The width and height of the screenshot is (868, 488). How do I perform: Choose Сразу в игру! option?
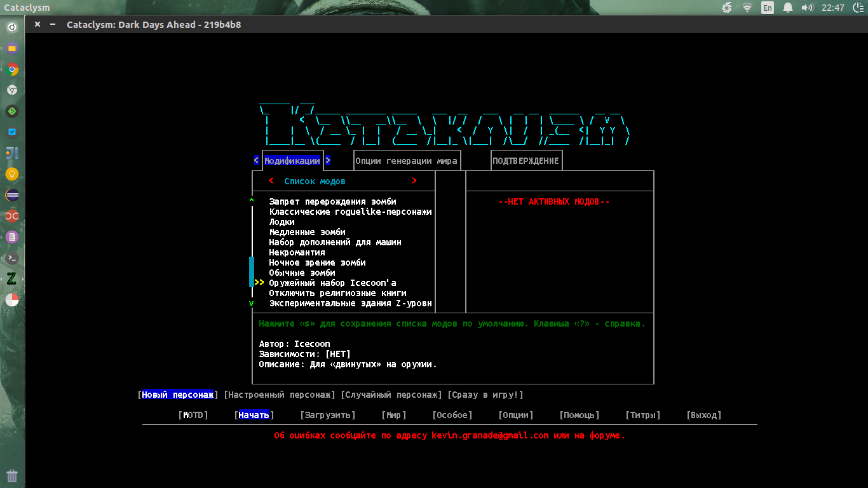(485, 395)
